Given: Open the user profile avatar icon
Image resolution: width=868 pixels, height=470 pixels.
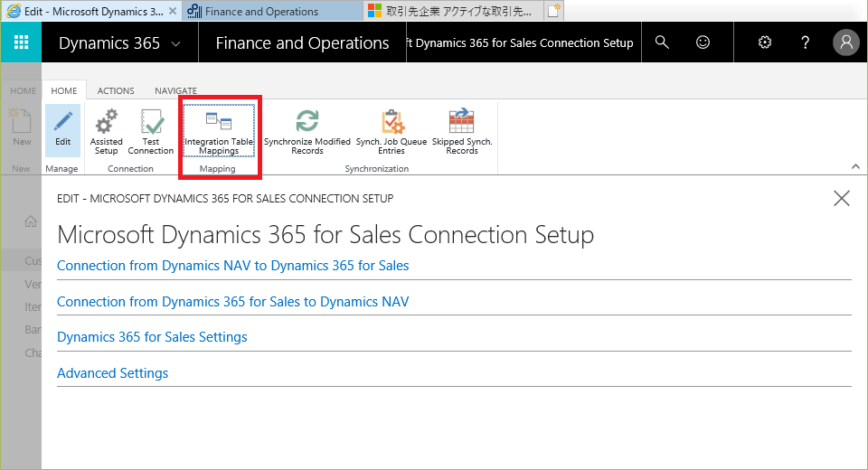Looking at the screenshot, I should [846, 42].
